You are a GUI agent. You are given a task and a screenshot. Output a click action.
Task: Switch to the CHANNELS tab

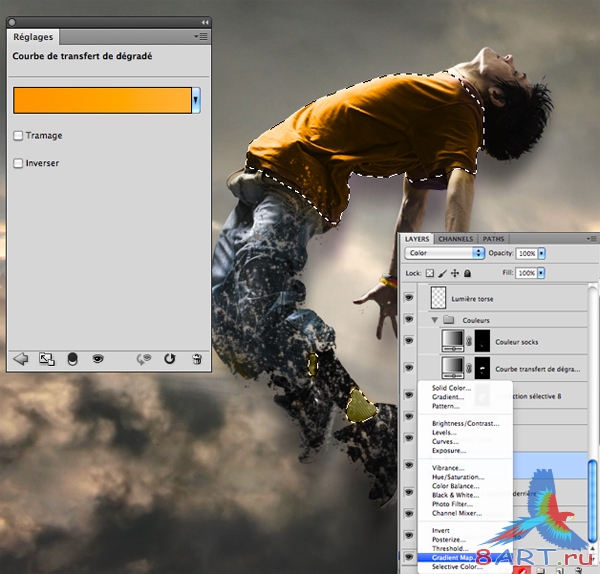pos(455,239)
